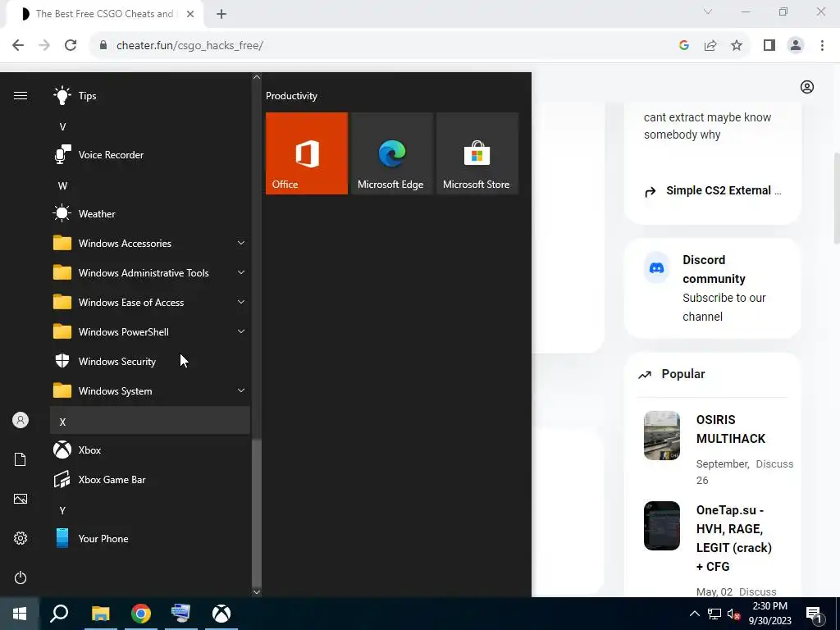Launch the Xbox app in Start list

150,450
